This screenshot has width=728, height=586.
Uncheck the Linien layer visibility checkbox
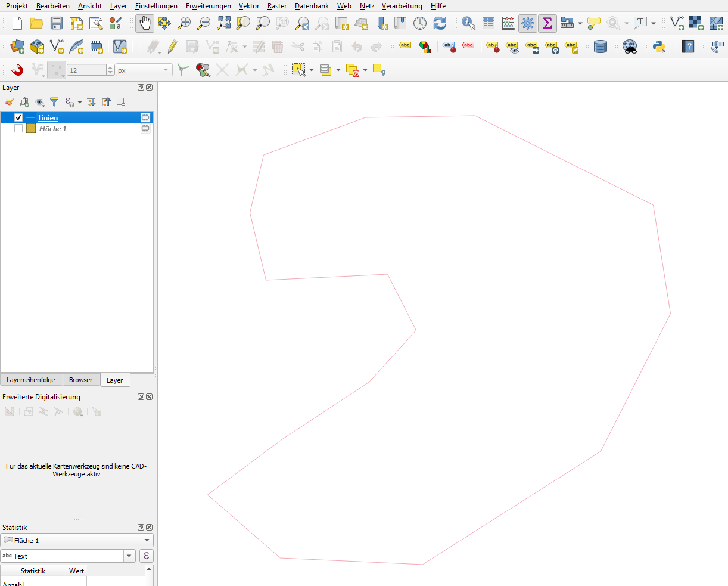pyautogui.click(x=18, y=118)
